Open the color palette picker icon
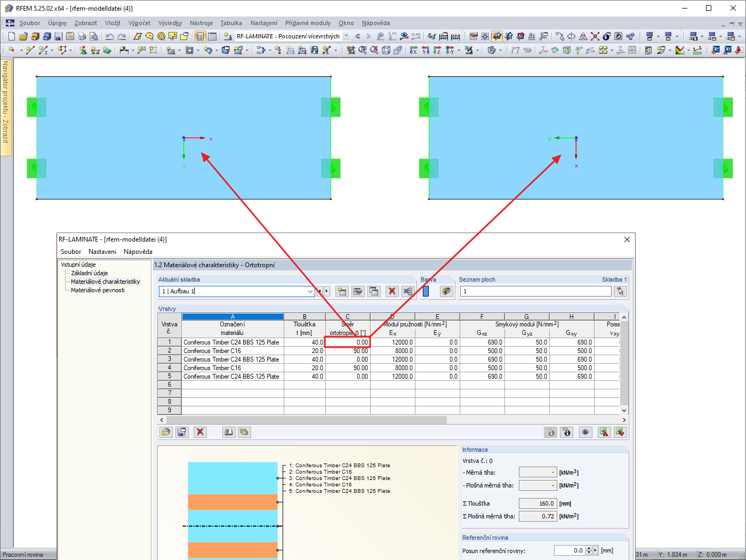Image resolution: width=746 pixels, height=560 pixels. pyautogui.click(x=446, y=291)
